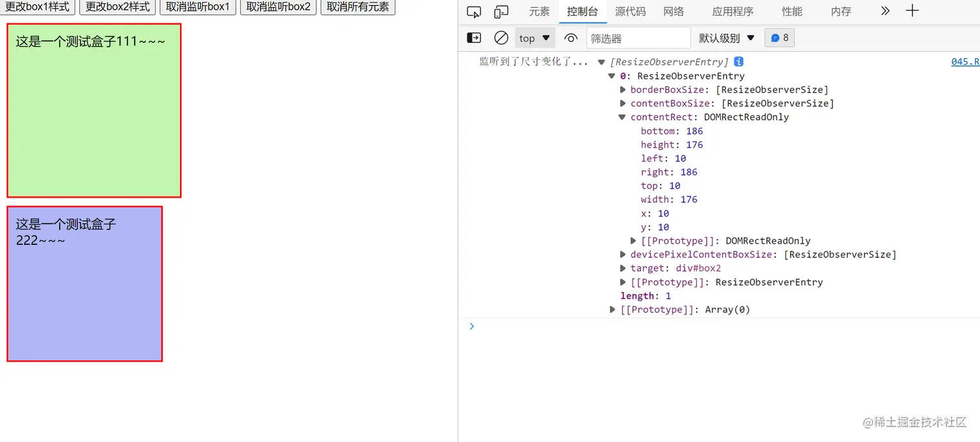This screenshot has height=442, width=980.
Task: Select the x: 10 property
Action: 655,213
